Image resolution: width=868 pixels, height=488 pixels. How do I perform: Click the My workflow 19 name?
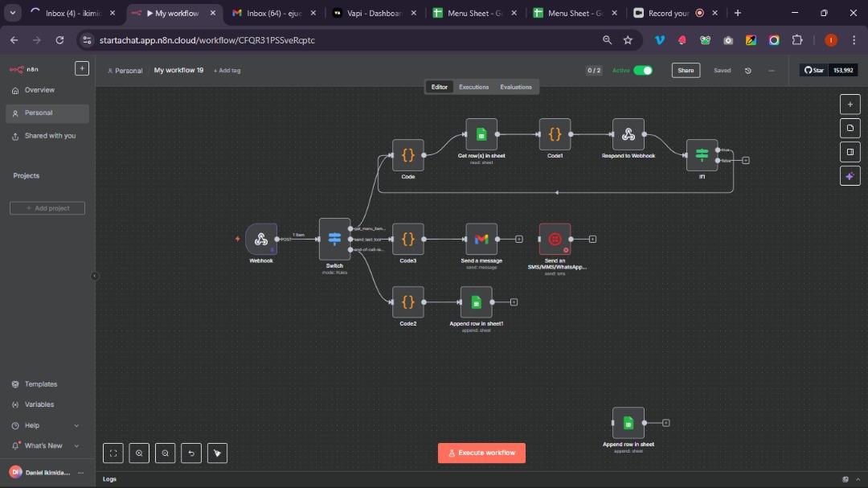tap(178, 71)
